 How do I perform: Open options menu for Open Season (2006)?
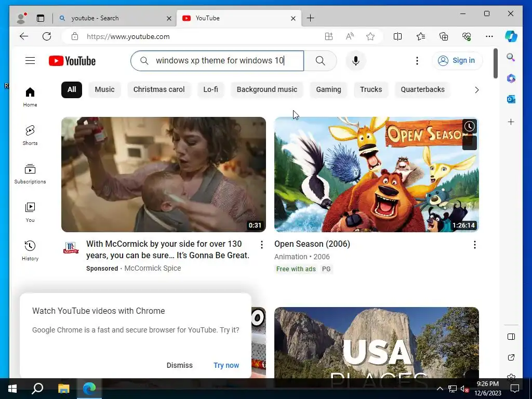click(x=475, y=245)
